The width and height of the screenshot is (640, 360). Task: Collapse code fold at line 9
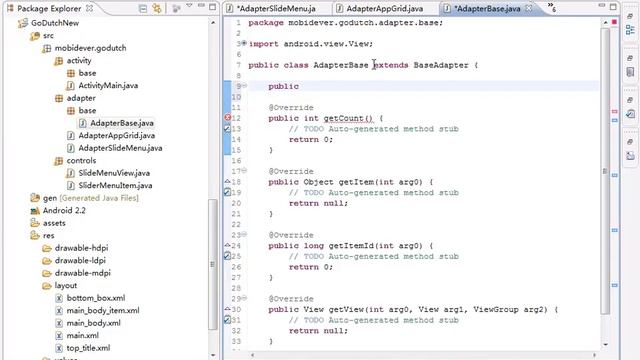(x=244, y=85)
